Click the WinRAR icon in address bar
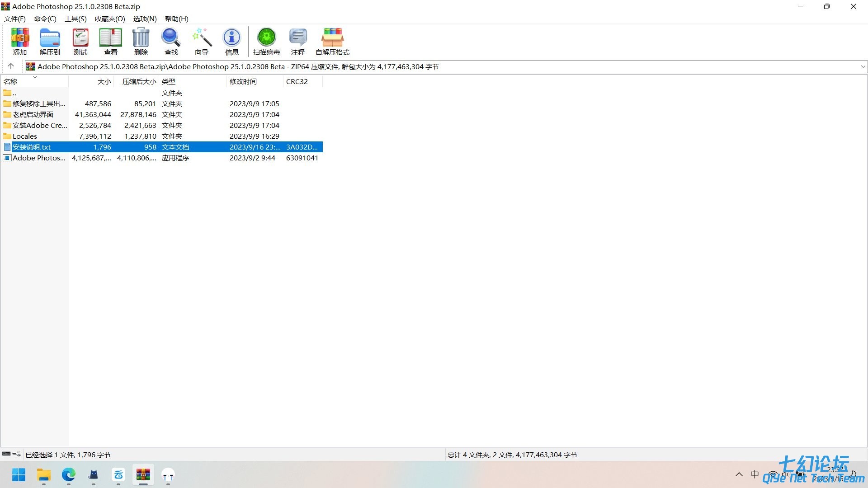Screen dimensions: 868x488 [x=31, y=66]
